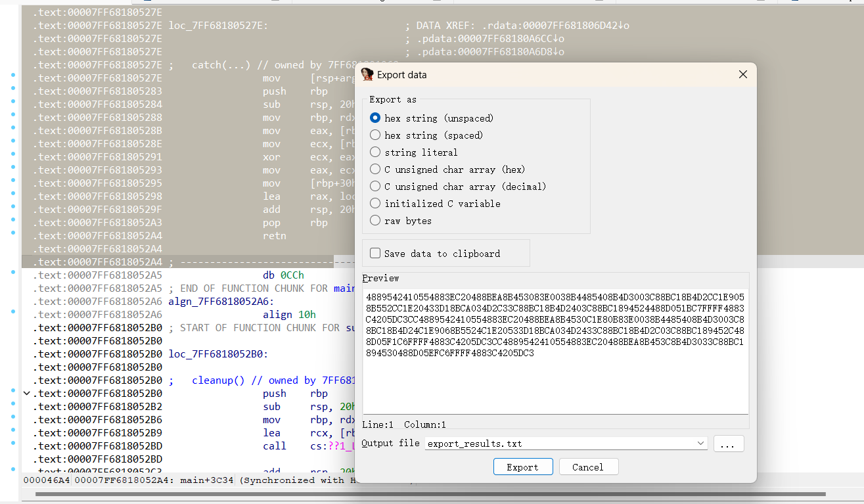Toggle breakpoint dot at address 00007FF681805295
864x504 pixels.
13,181
